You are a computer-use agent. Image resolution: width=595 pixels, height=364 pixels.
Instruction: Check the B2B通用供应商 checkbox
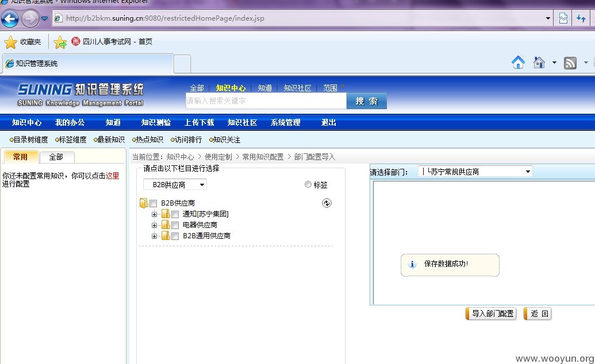click(x=175, y=236)
